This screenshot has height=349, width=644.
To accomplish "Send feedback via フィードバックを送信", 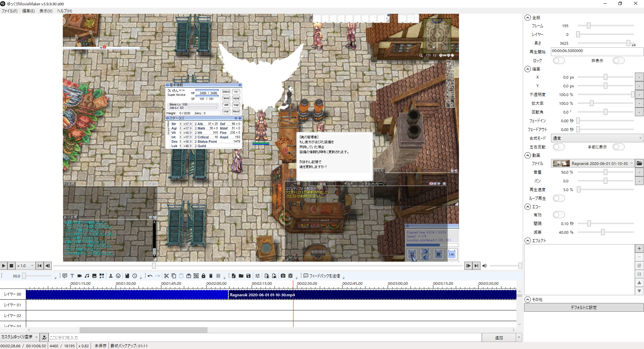I will (x=322, y=276).
